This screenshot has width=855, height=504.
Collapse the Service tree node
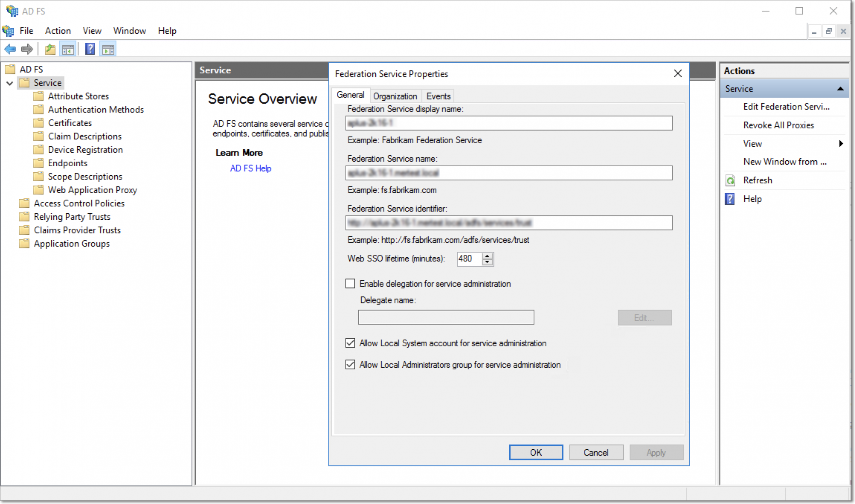[x=9, y=83]
